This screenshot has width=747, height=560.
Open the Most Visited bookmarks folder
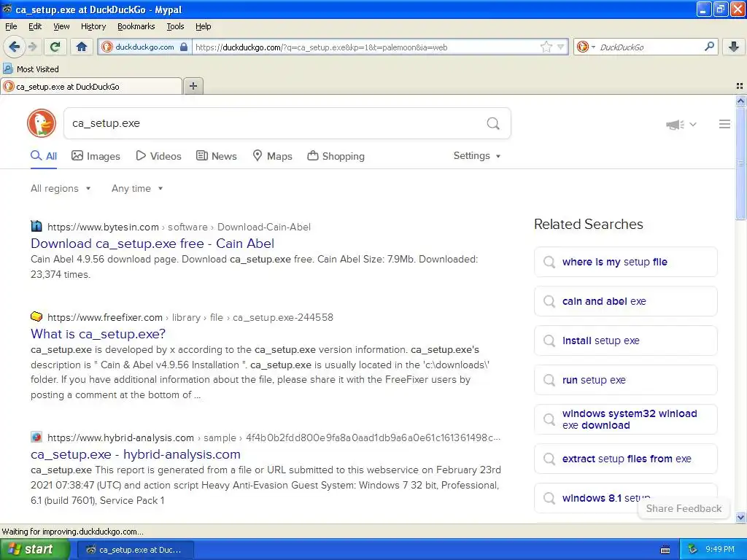pos(31,69)
